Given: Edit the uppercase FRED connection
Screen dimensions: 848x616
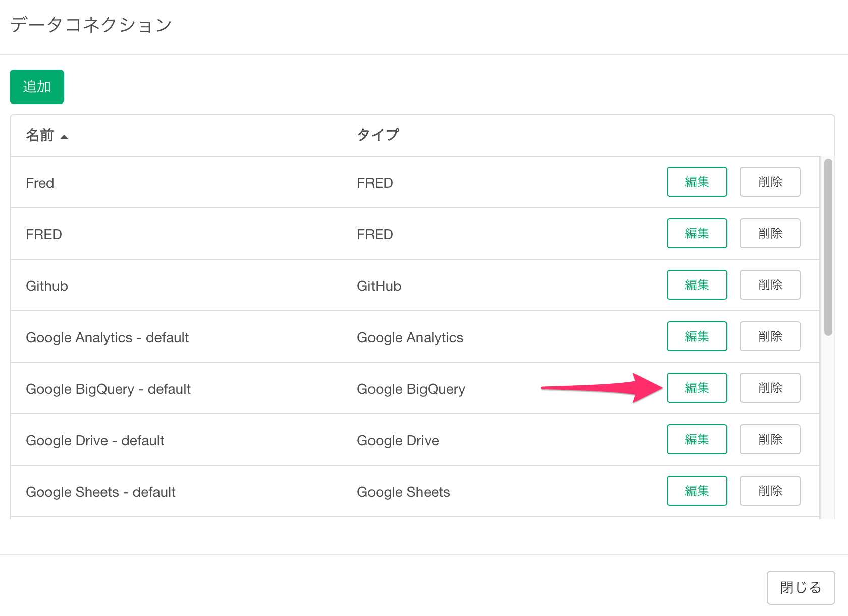Looking at the screenshot, I should (697, 233).
